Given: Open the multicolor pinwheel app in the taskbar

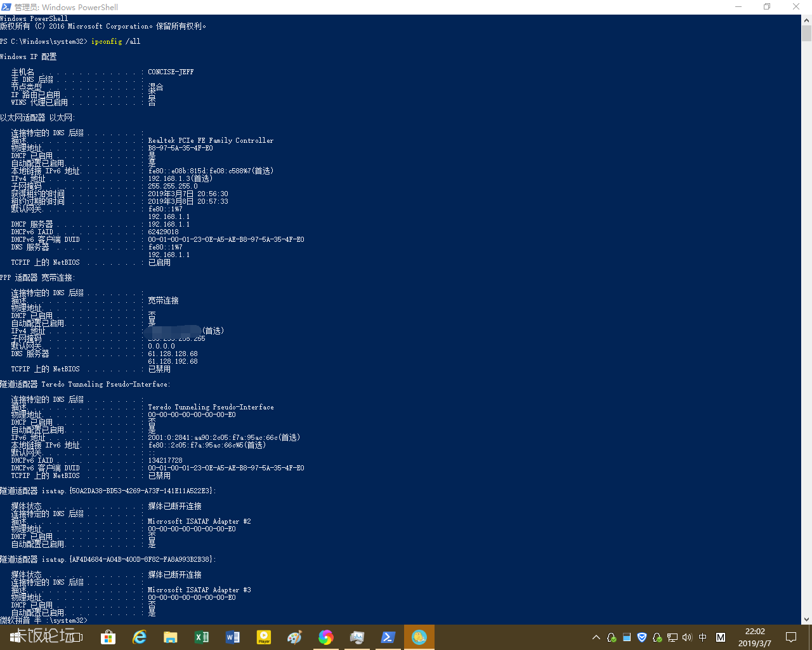Looking at the screenshot, I should click(x=326, y=637).
